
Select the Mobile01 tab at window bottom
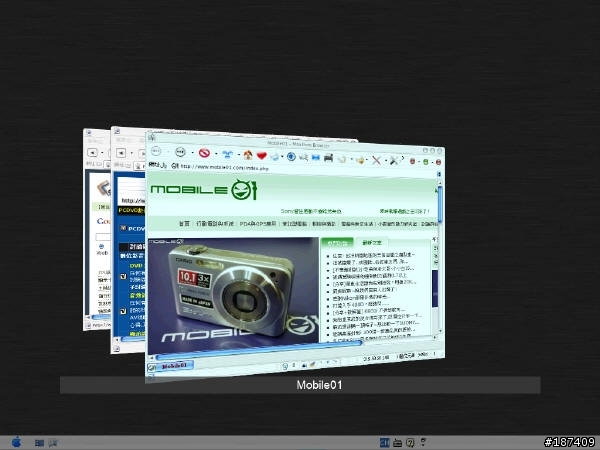tap(171, 366)
